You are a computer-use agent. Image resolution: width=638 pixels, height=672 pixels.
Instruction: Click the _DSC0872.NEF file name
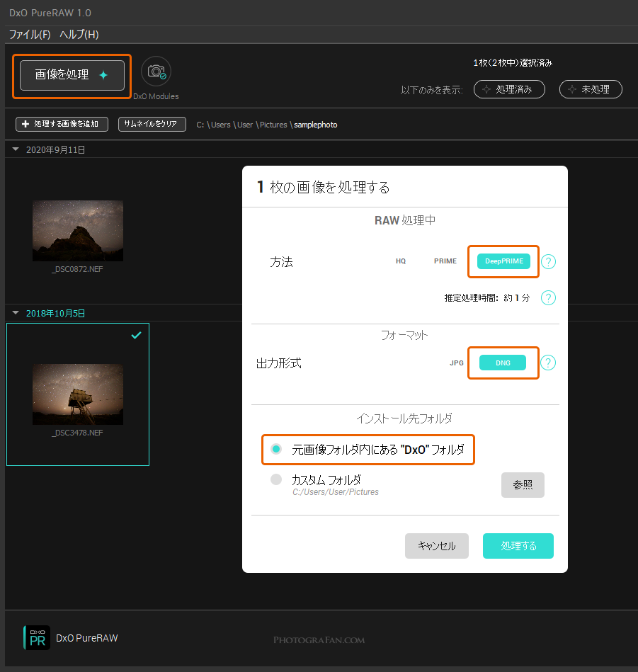click(x=78, y=269)
